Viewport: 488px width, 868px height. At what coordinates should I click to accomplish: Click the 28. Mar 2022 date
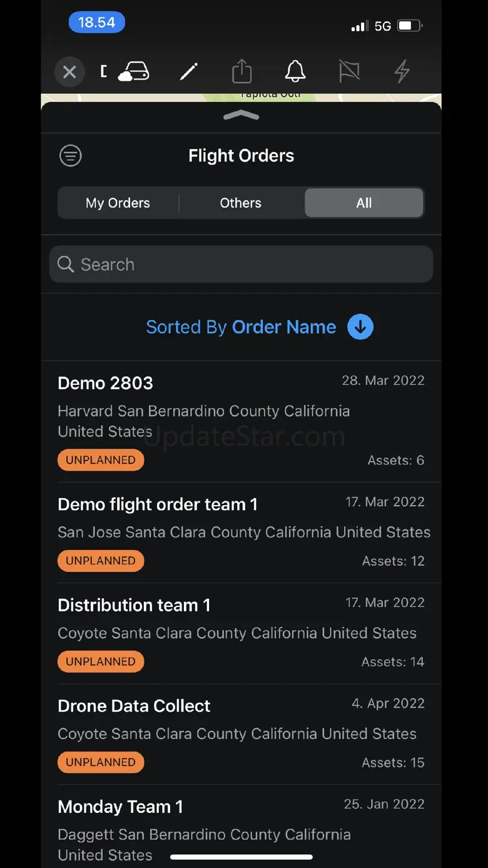383,380
